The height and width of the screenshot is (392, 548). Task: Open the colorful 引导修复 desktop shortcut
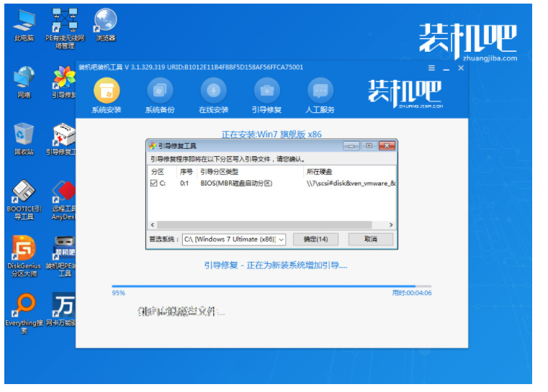click(64, 82)
